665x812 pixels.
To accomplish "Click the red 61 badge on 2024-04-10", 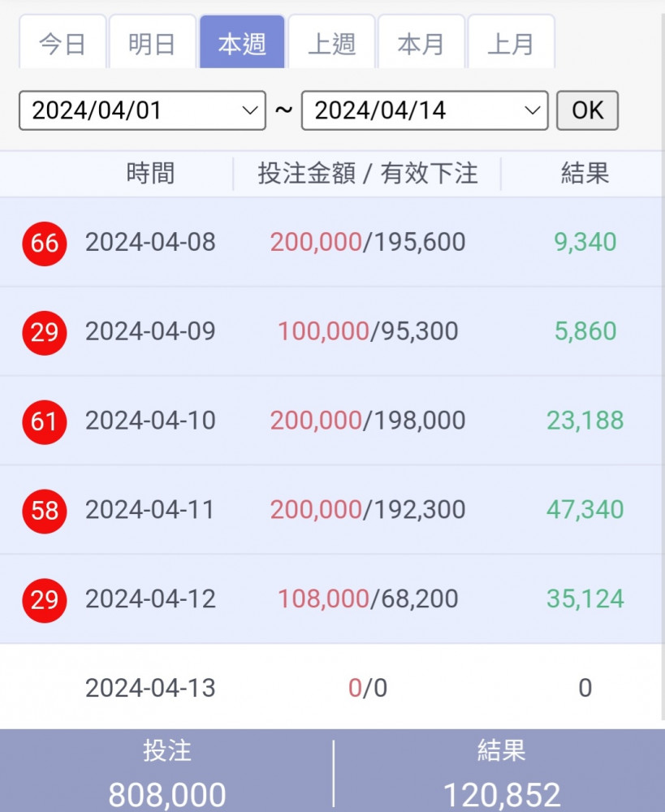I will click(45, 422).
